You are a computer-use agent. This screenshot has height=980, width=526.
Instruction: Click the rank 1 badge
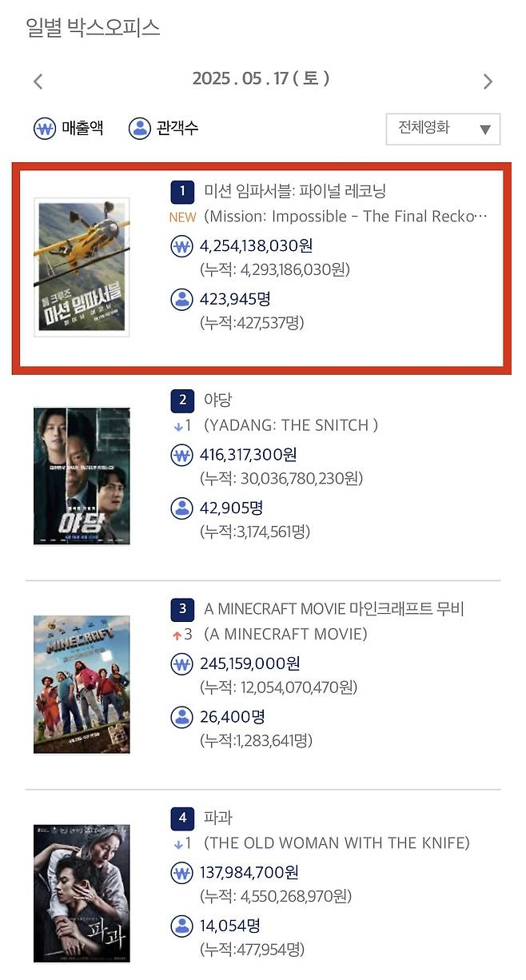pos(182,191)
